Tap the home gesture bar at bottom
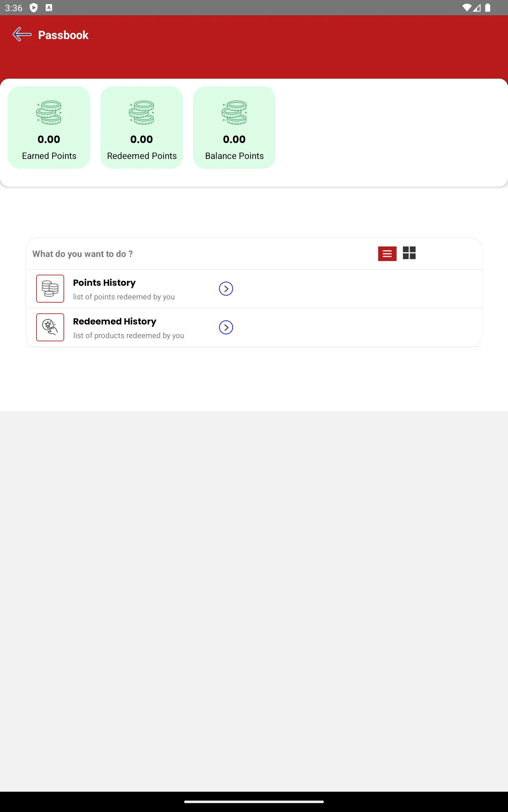The width and height of the screenshot is (508, 812). pos(254,802)
